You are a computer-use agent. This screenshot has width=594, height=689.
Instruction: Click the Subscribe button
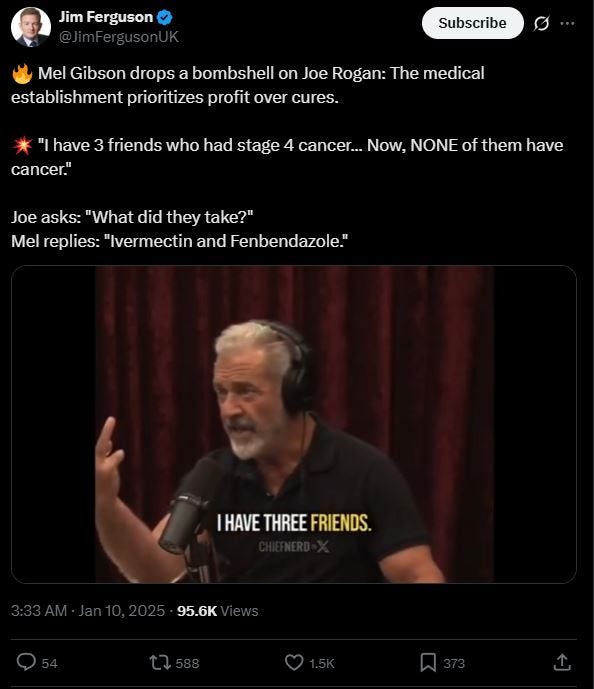click(472, 23)
